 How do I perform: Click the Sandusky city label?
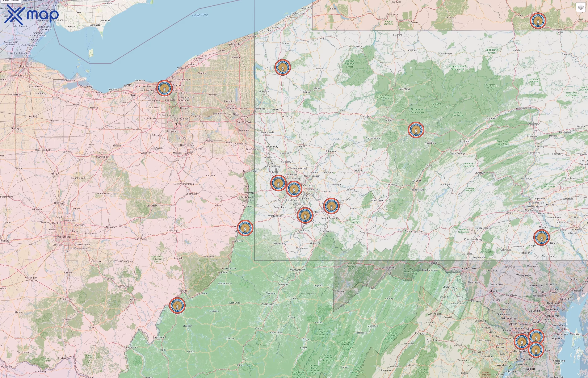(x=87, y=86)
